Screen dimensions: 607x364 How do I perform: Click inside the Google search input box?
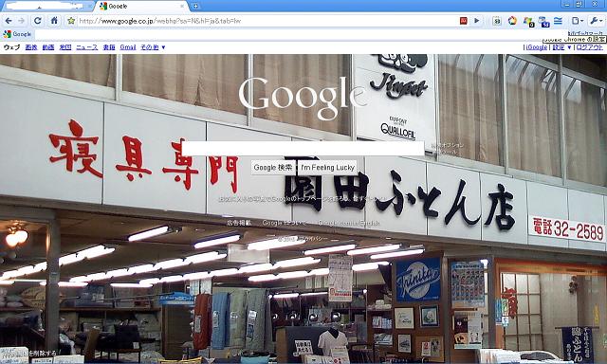click(303, 149)
